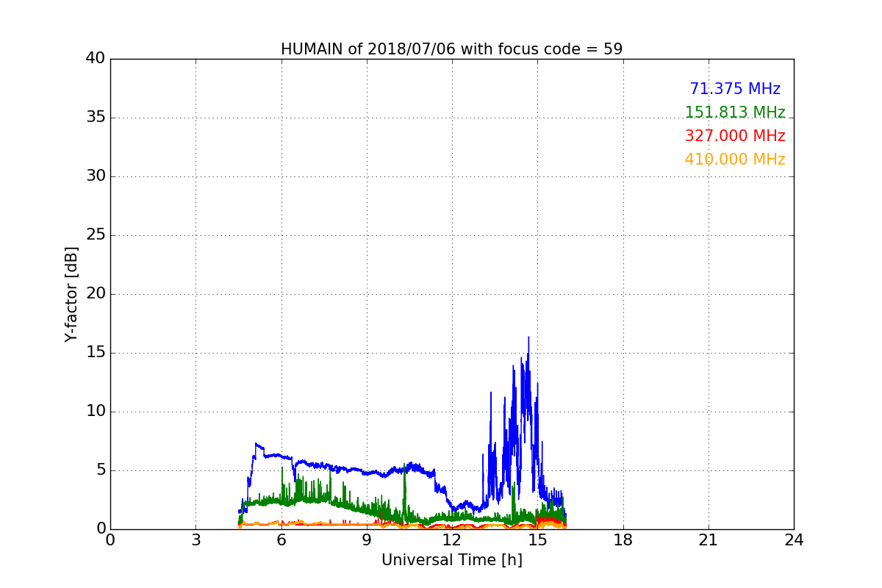Select the 151.813 MHz legend label

735,112
